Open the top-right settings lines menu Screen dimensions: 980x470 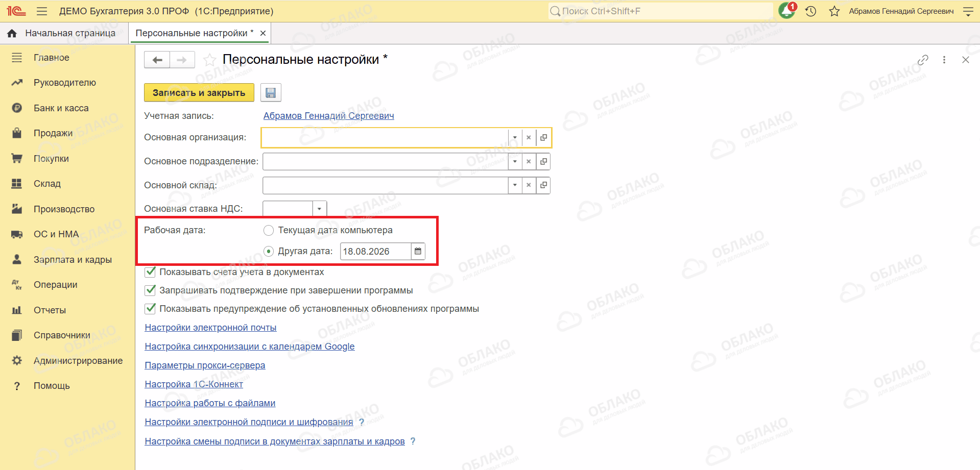point(968,11)
